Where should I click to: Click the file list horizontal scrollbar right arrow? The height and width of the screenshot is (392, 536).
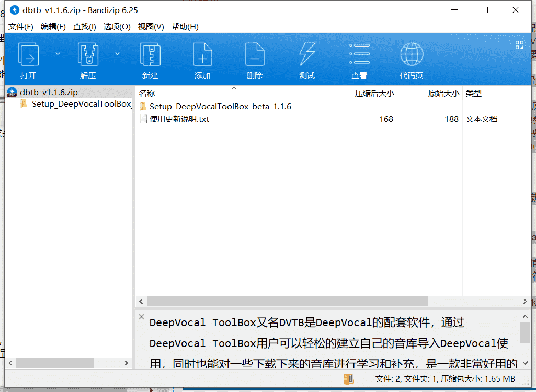click(525, 301)
